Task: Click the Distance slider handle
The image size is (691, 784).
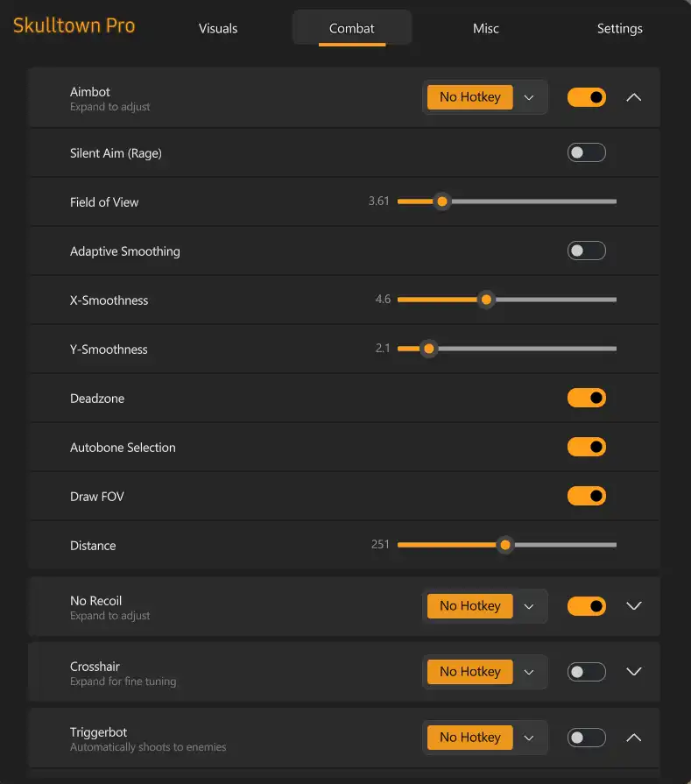Action: [x=504, y=546]
